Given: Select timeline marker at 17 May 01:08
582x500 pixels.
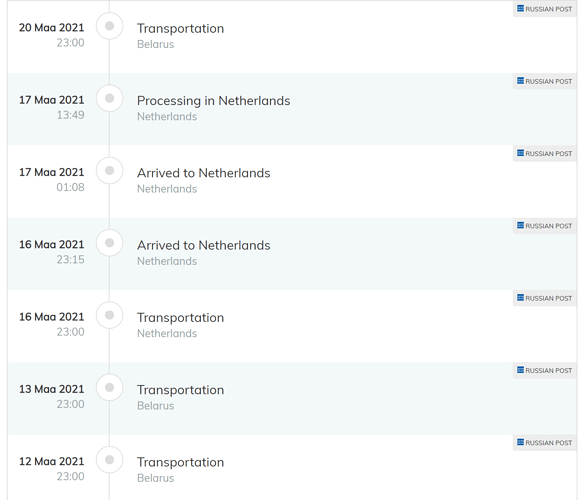Looking at the screenshot, I should click(109, 171).
